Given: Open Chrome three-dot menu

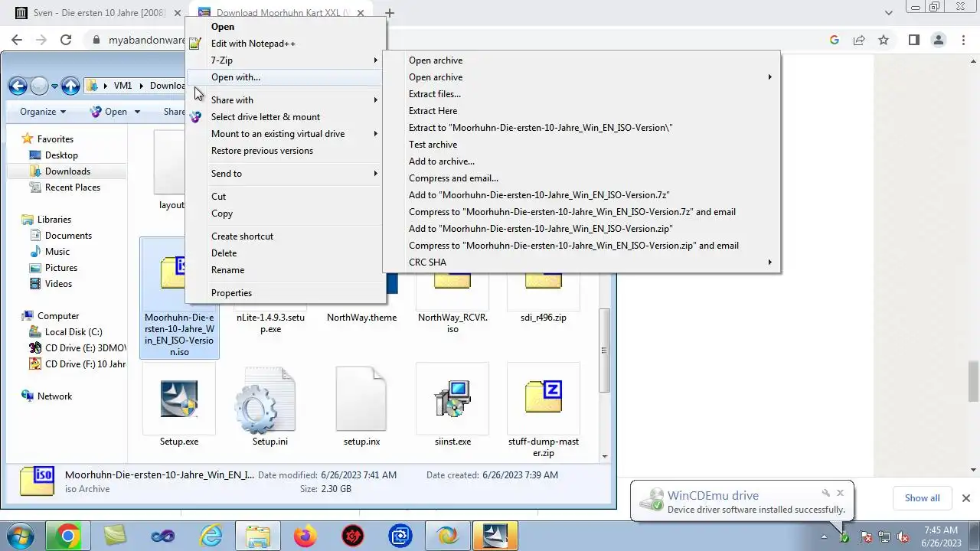Looking at the screenshot, I should click(963, 40).
